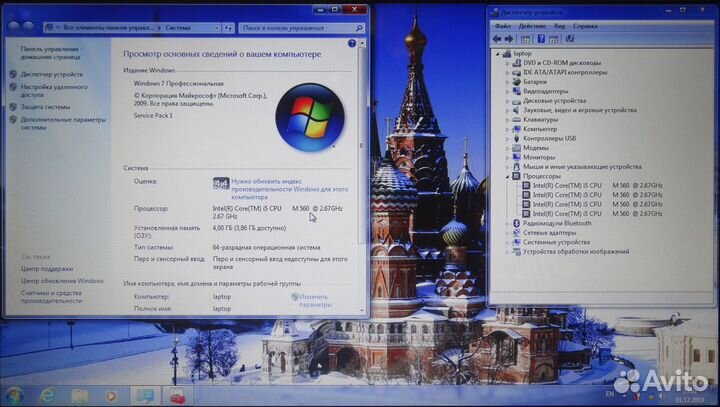
Task: Open the Start menu orb
Action: [14, 396]
